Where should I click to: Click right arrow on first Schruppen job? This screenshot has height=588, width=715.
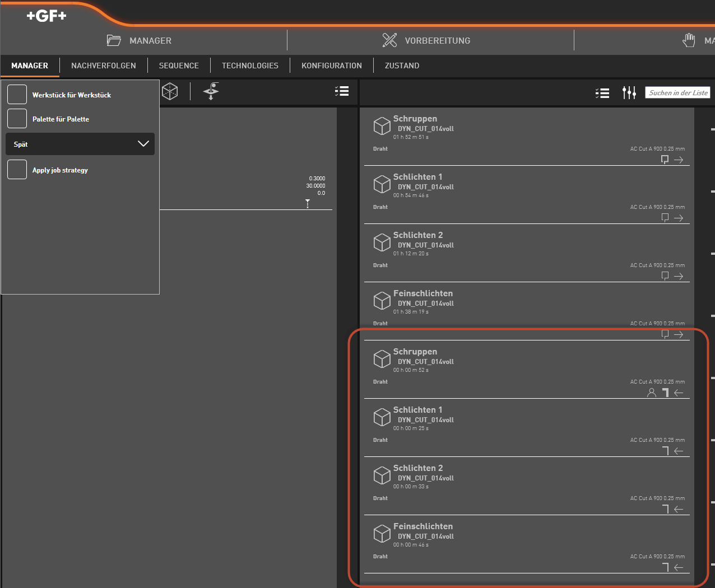679,160
